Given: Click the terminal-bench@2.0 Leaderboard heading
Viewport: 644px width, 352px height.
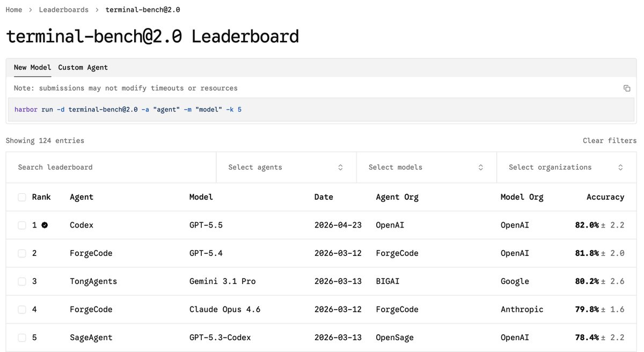Looking at the screenshot, I should point(152,36).
